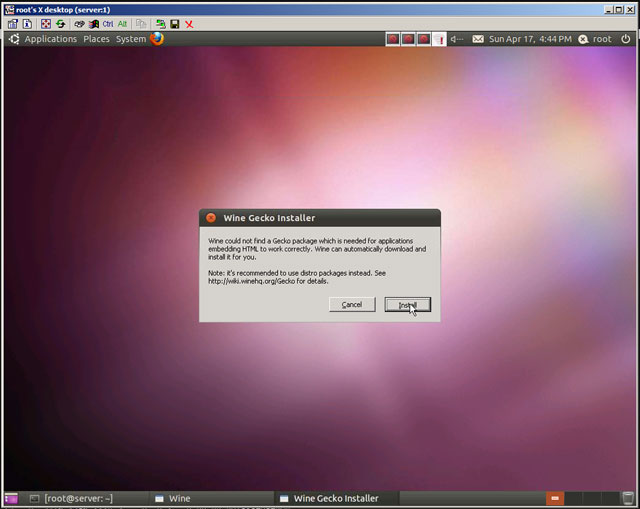Minimize the root's X desktop VNC window

pyautogui.click(x=609, y=9)
